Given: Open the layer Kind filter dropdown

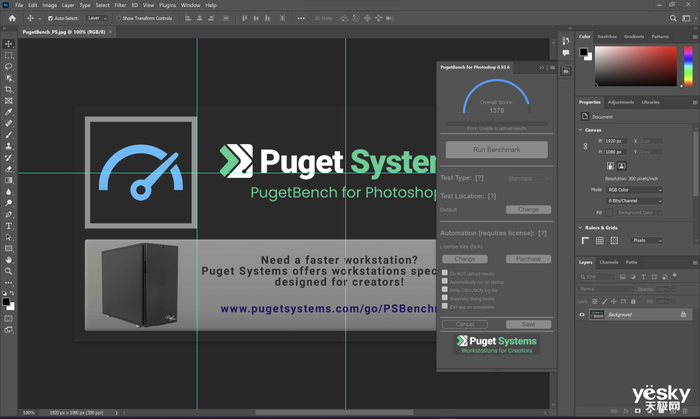Looking at the screenshot, I should tap(597, 277).
